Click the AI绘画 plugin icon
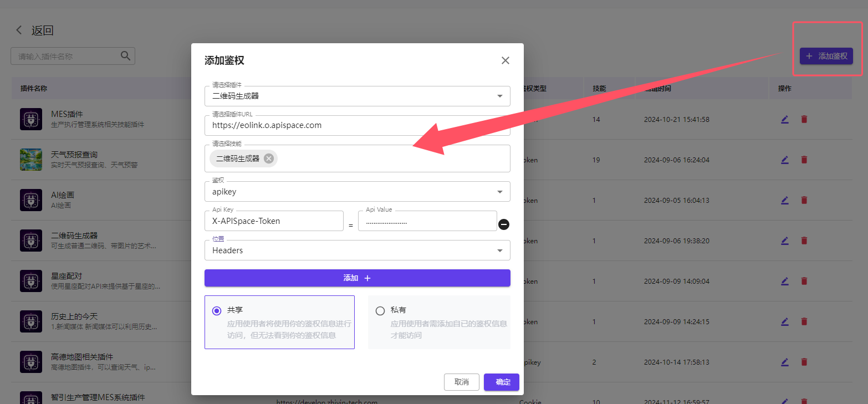This screenshot has height=404, width=868. (31, 200)
